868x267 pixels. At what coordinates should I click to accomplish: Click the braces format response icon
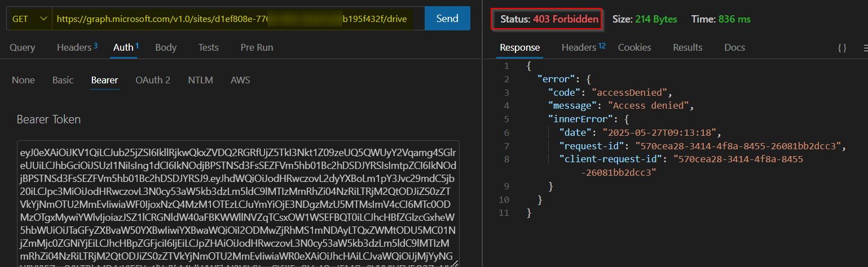(842, 48)
